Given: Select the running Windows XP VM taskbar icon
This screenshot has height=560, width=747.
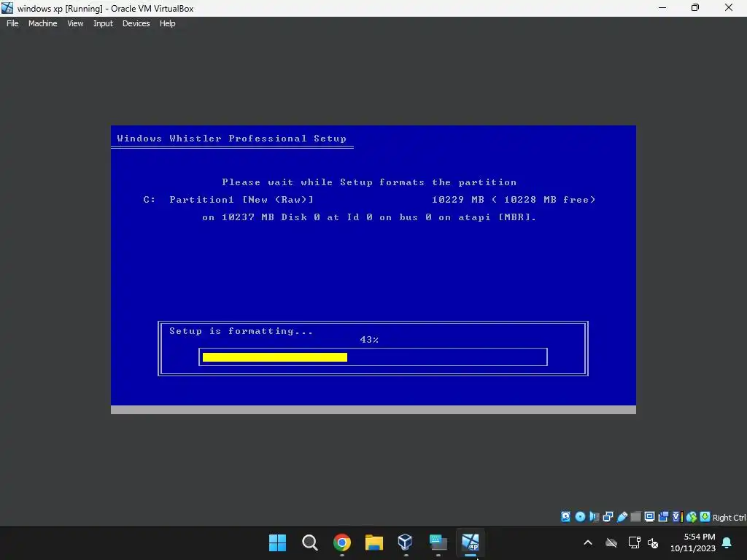Looking at the screenshot, I should point(471,542).
